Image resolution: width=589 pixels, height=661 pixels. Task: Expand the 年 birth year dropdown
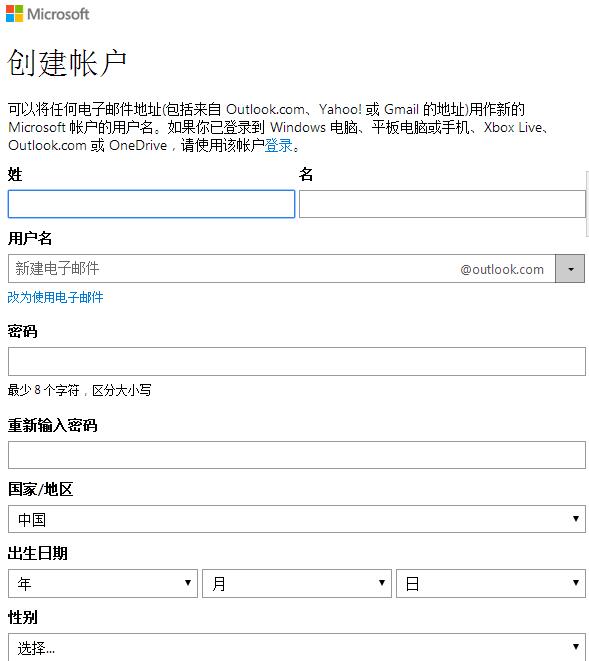(103, 583)
